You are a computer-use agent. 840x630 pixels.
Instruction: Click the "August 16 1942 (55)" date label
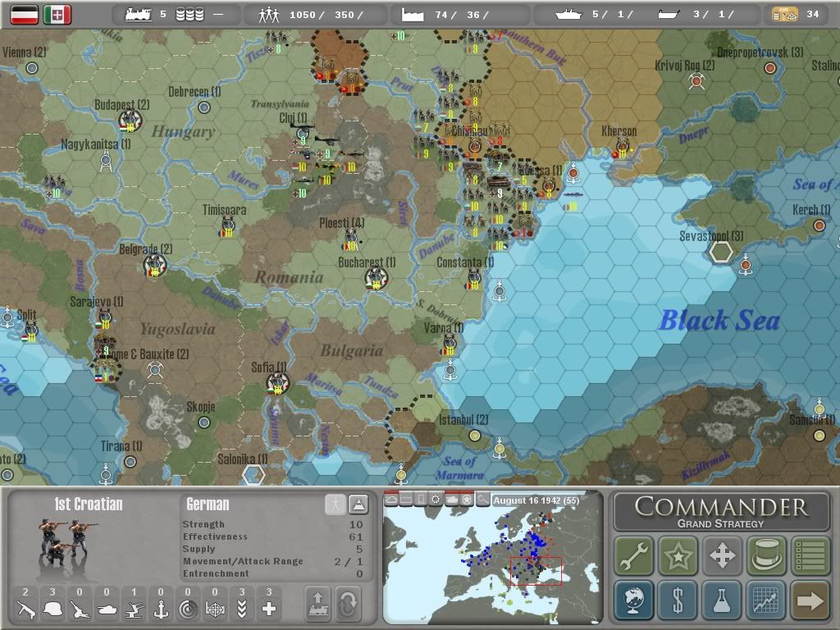pos(536,500)
